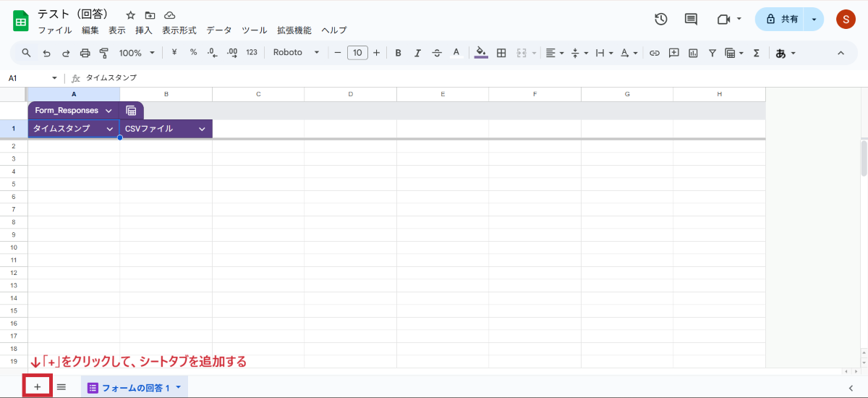This screenshot has width=868, height=398.
Task: Toggle italic text formatting
Action: click(417, 53)
